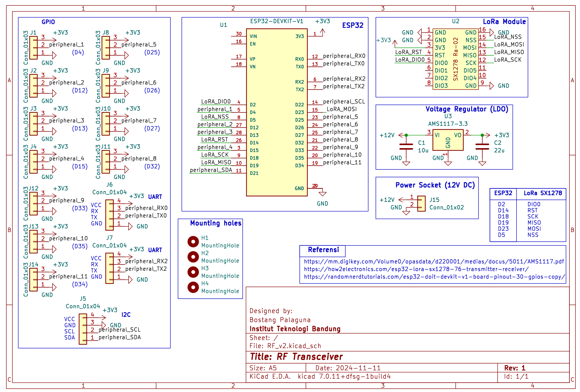The height and width of the screenshot is (392, 580).
Task: Select capacitor C2 22u symbol
Action: click(x=482, y=147)
